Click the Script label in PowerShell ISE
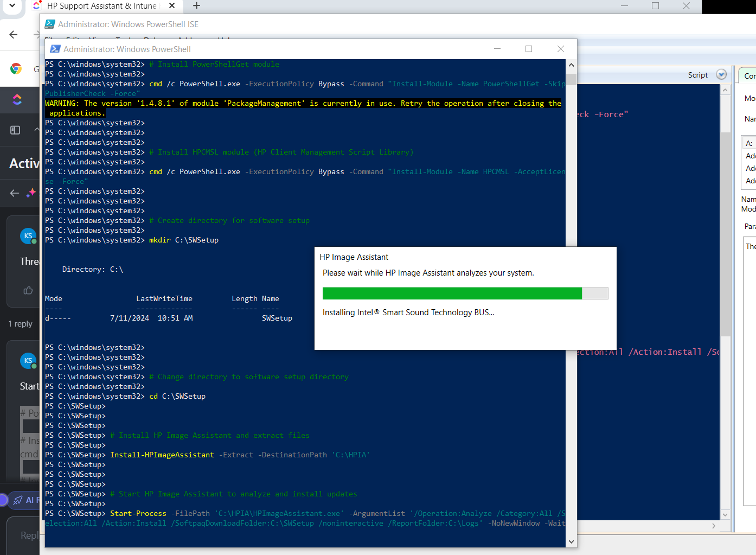Image resolution: width=756 pixels, height=555 pixels. click(x=698, y=75)
